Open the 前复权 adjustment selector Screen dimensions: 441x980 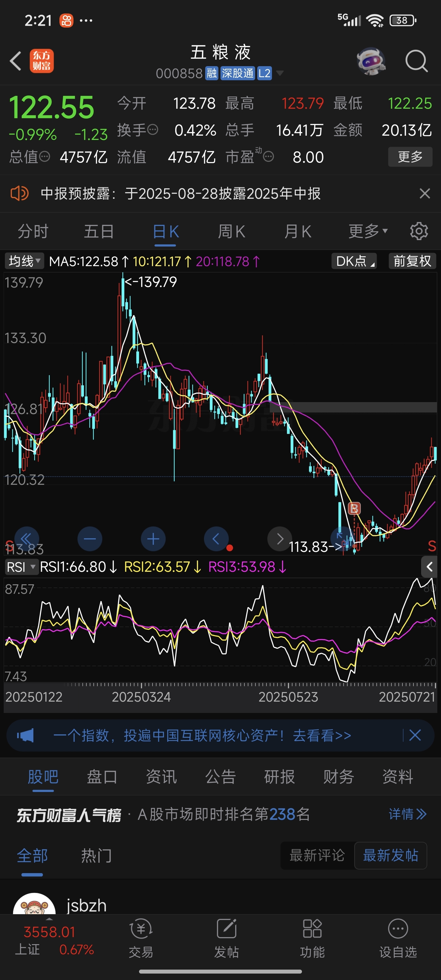pos(412,261)
